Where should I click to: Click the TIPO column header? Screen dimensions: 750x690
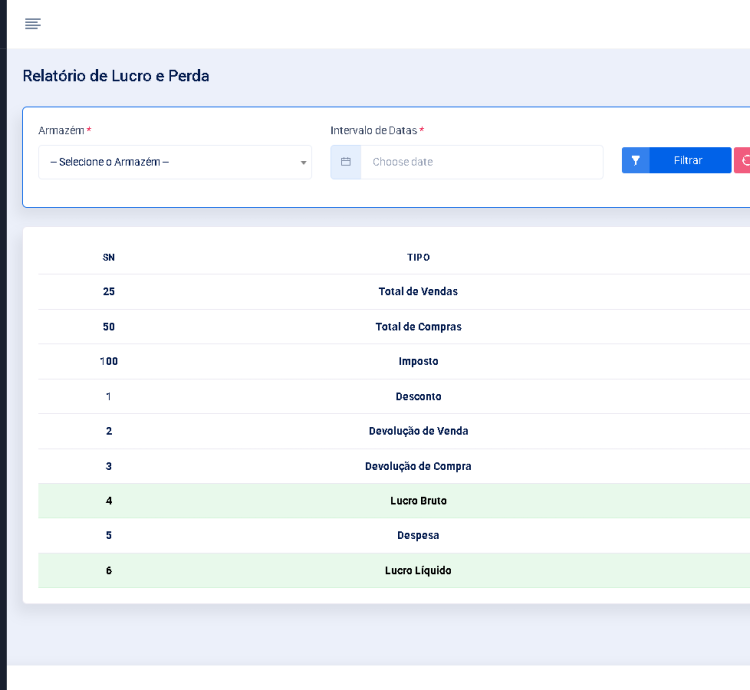pos(418,257)
